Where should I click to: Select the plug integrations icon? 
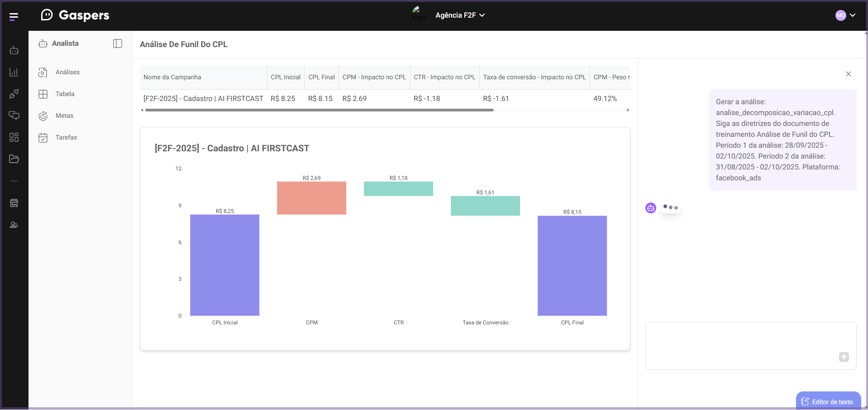click(x=14, y=94)
